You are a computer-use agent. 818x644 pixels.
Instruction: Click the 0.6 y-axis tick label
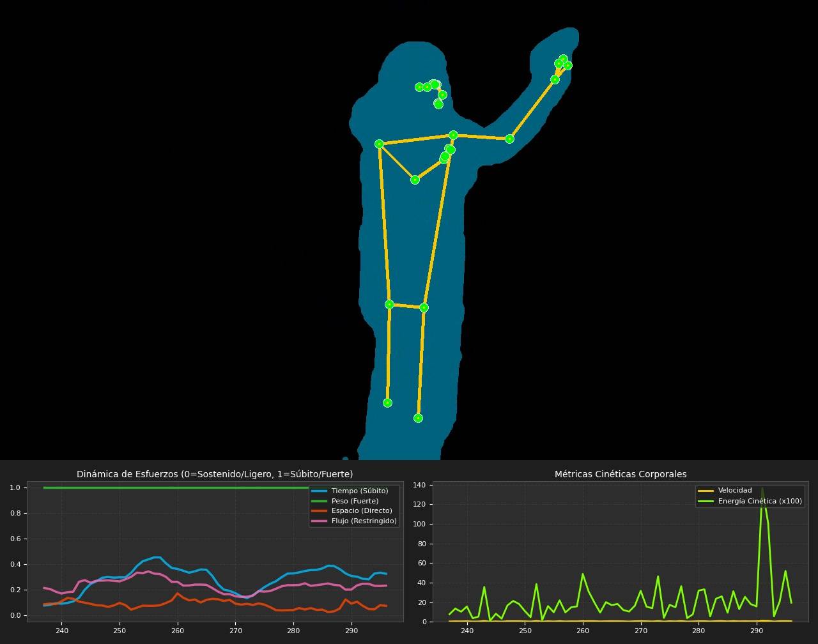coord(15,539)
